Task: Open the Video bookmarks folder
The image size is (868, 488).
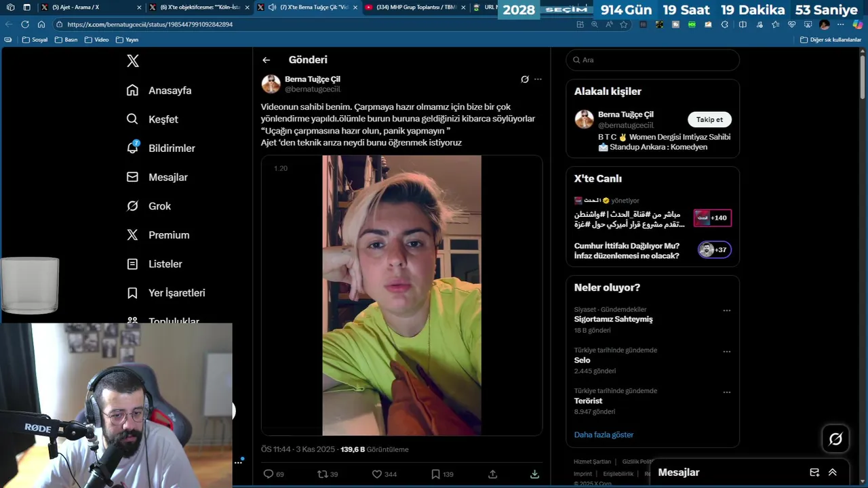Action: click(97, 40)
